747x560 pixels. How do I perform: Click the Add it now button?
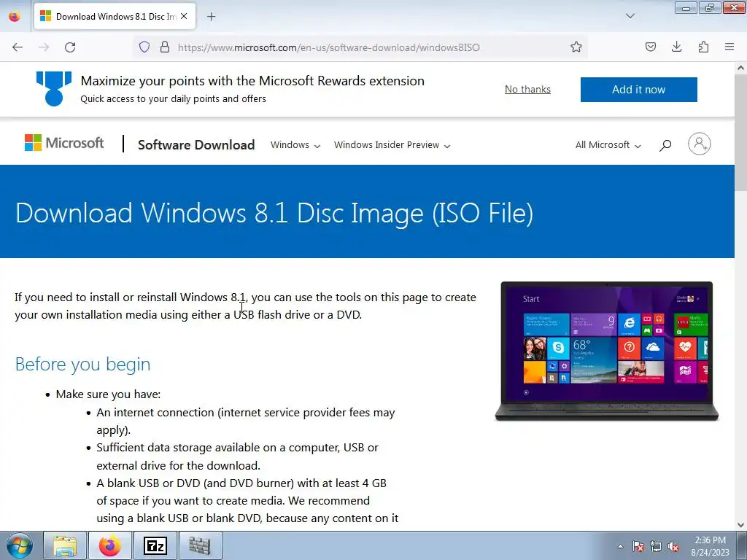638,90
